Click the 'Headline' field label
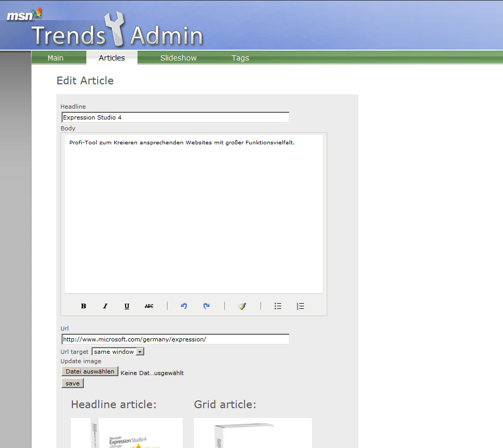 tap(73, 107)
